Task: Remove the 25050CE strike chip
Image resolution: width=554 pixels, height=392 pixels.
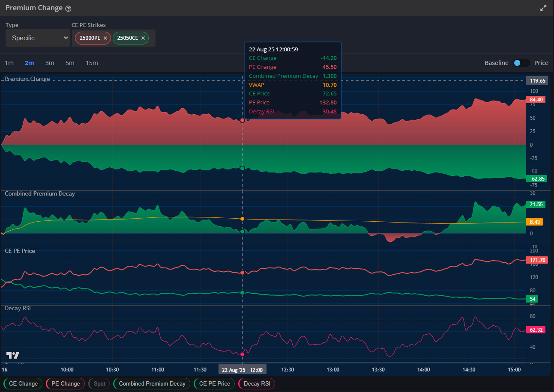Action: (143, 38)
